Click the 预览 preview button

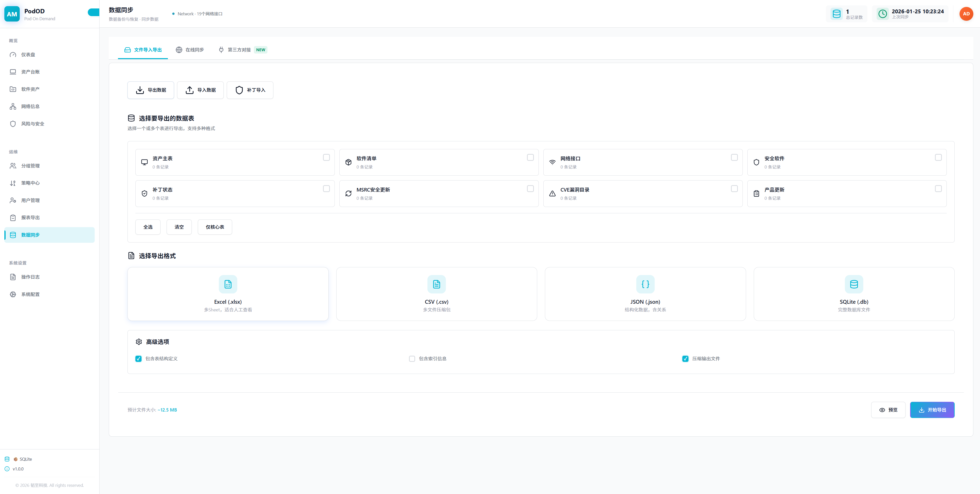tap(888, 410)
